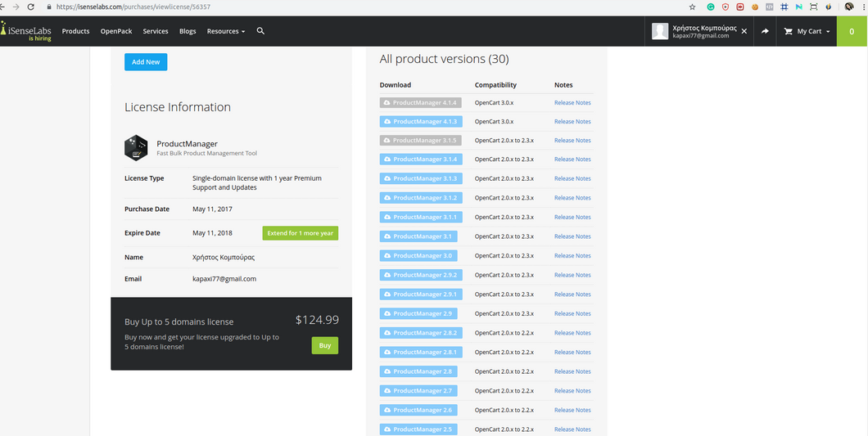Image resolution: width=868 pixels, height=436 pixels.
Task: Download ProductManager 4.1.3
Action: (421, 122)
